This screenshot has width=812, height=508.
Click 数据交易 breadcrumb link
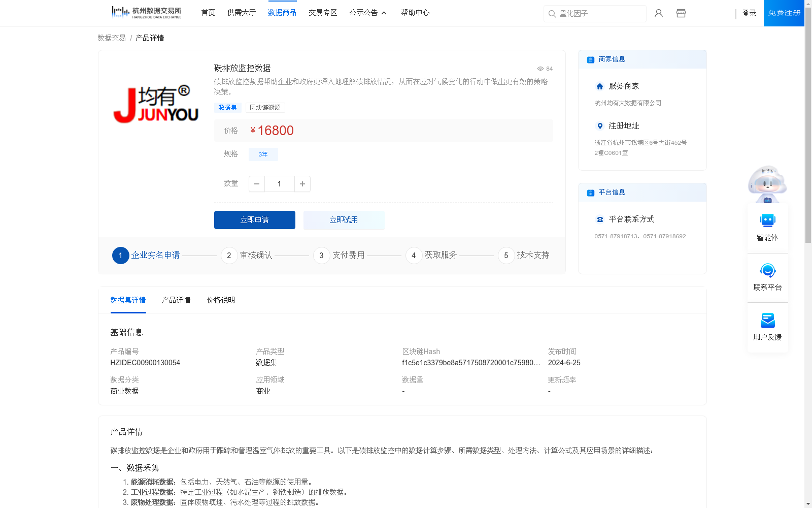coord(112,38)
